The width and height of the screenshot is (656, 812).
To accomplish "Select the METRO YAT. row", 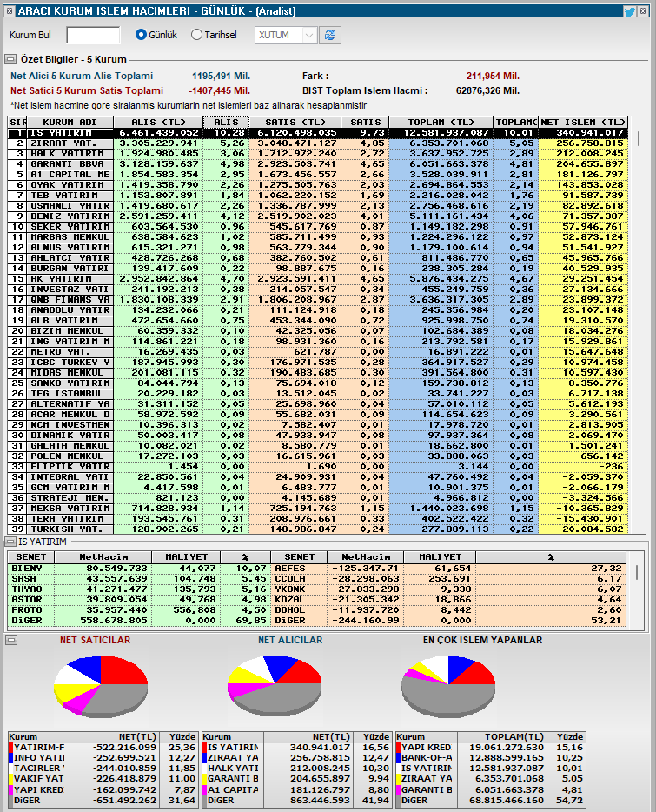I will 317,351.
